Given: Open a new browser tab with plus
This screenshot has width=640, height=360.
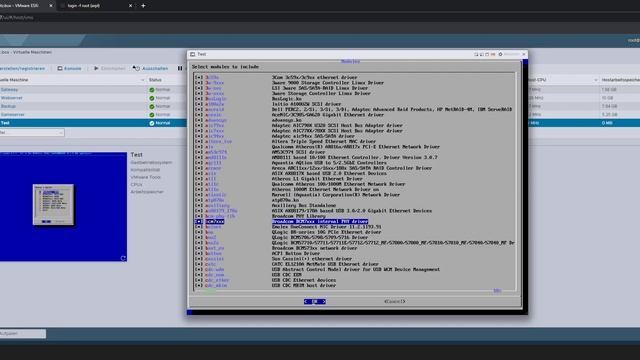Looking at the screenshot, I should 143,6.
